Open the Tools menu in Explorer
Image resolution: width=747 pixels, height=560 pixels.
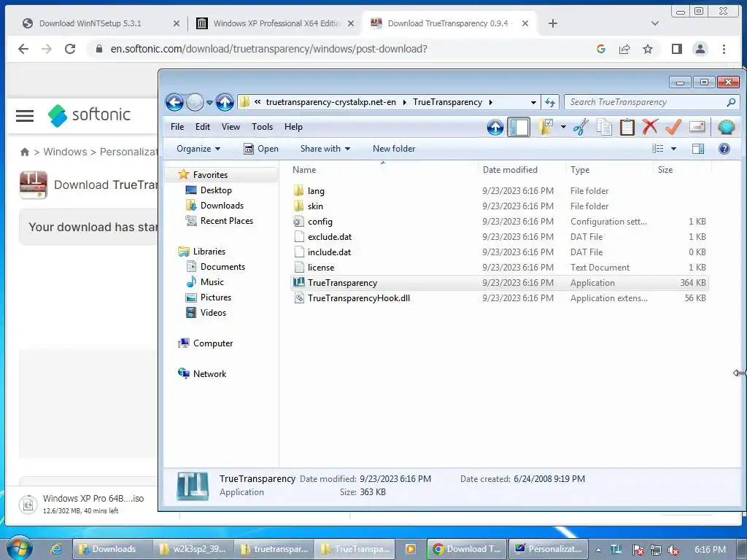262,127
